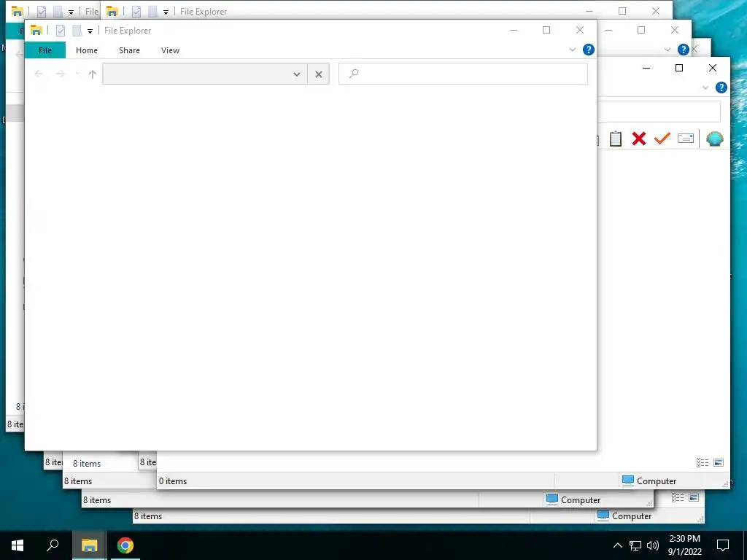The height and width of the screenshot is (560, 747).
Task: Click the search box in the front window
Action: click(x=463, y=74)
